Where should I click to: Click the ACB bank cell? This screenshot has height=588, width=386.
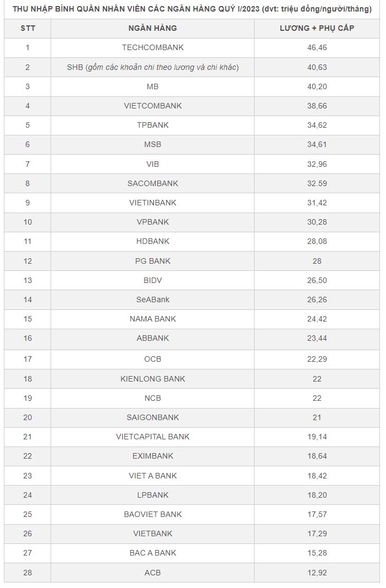[152, 573]
